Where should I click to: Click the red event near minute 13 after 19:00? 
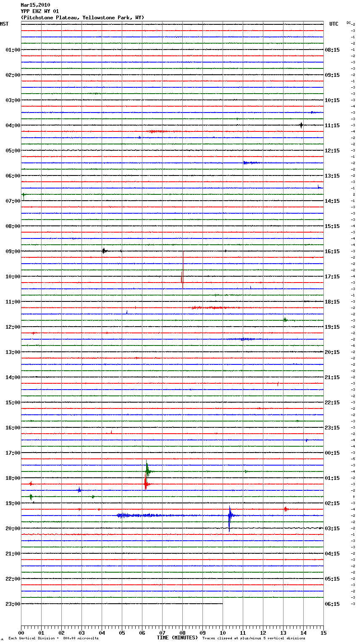click(x=286, y=509)
